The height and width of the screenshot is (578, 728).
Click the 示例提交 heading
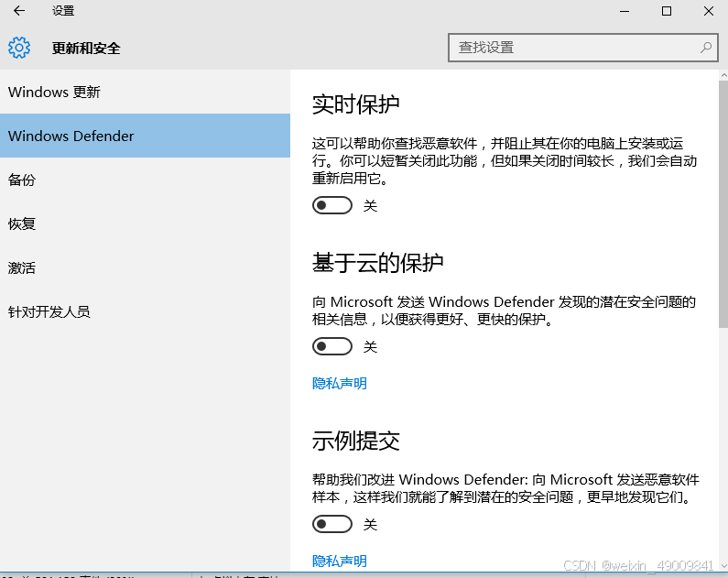pos(355,441)
